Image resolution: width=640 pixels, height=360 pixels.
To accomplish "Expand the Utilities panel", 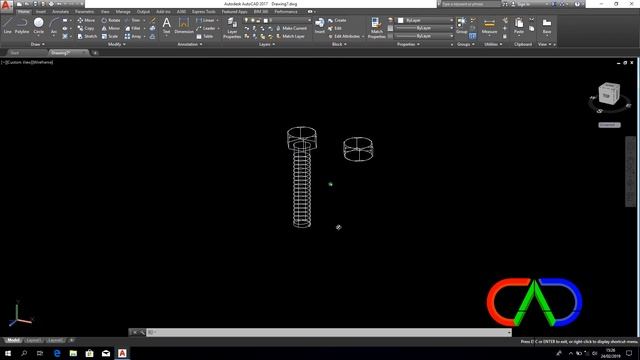I will coord(493,44).
